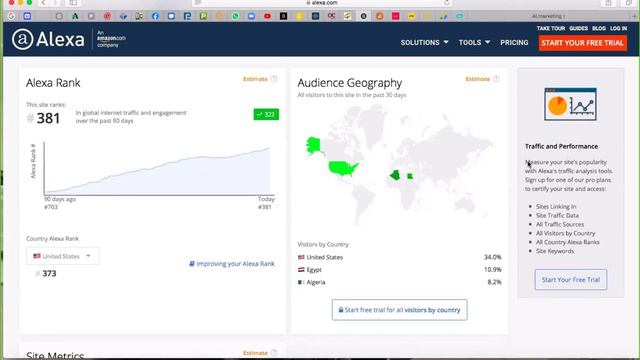Click Start free trial for visitors by country

point(400,310)
